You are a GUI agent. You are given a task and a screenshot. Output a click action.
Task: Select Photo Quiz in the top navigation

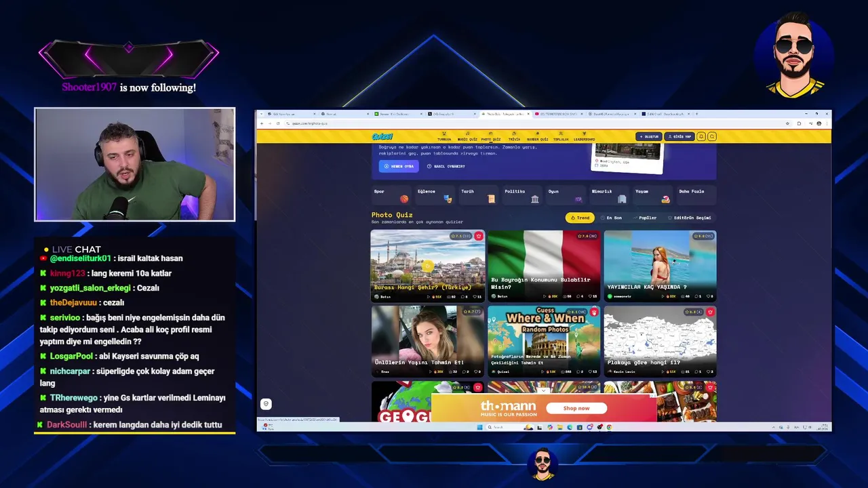pos(491,136)
